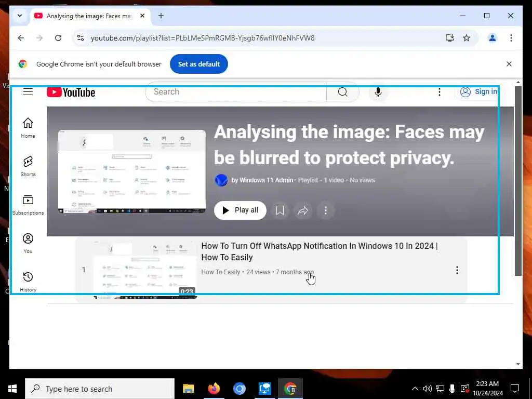
Task: Go back in Chrome
Action: (21, 37)
